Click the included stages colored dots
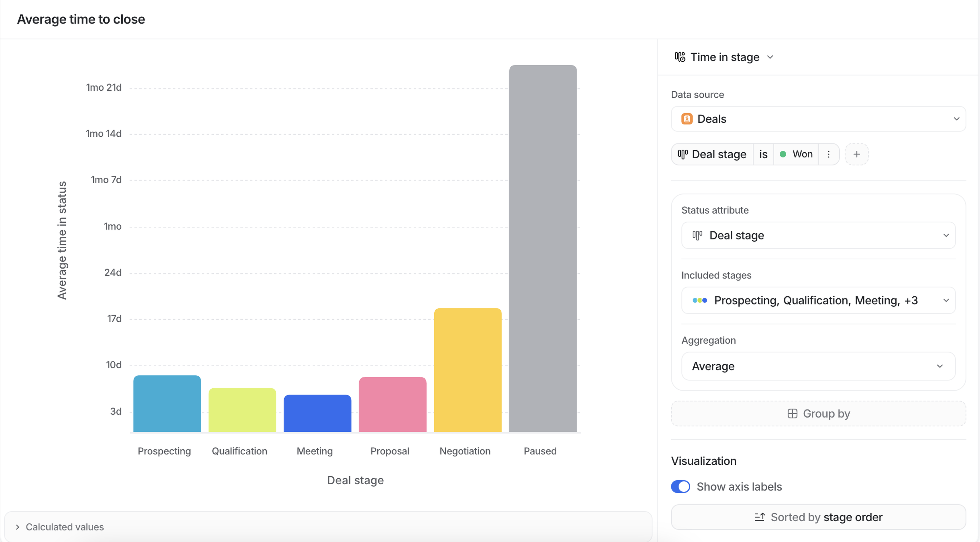 700,300
